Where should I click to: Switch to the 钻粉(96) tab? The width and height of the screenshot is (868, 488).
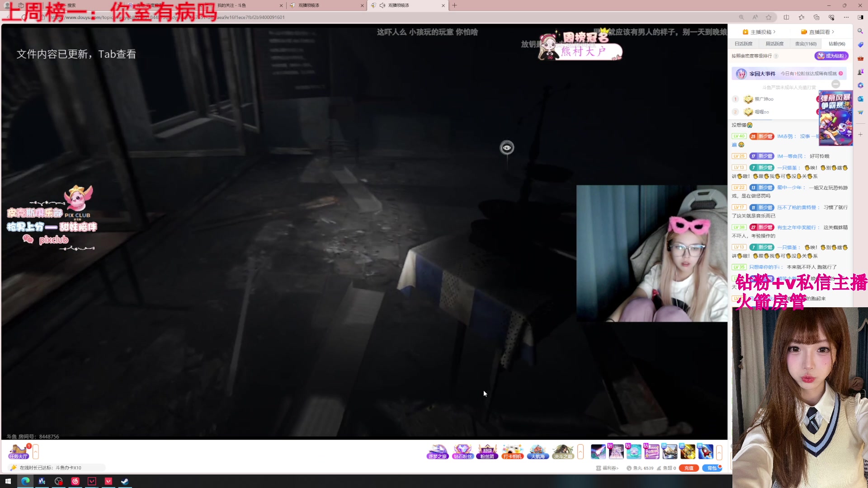pyautogui.click(x=837, y=44)
